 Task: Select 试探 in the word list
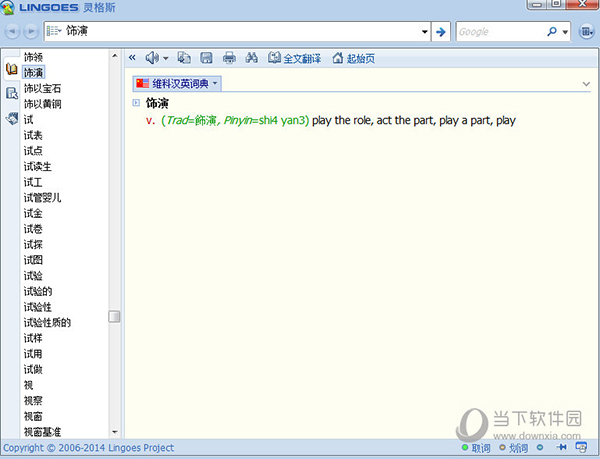33,245
